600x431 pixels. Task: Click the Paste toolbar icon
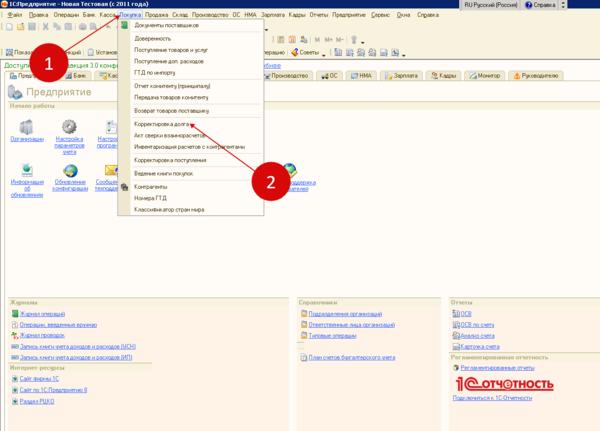pos(68,26)
